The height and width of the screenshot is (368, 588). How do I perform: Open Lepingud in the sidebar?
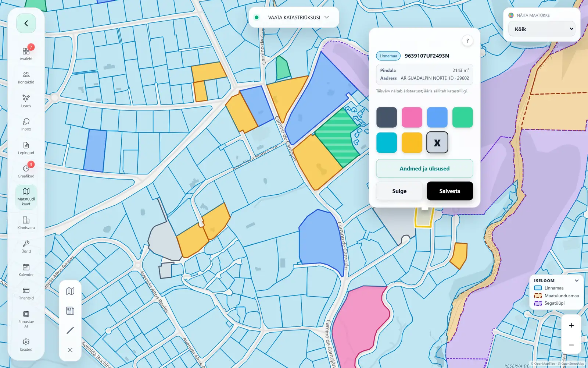pos(26,148)
